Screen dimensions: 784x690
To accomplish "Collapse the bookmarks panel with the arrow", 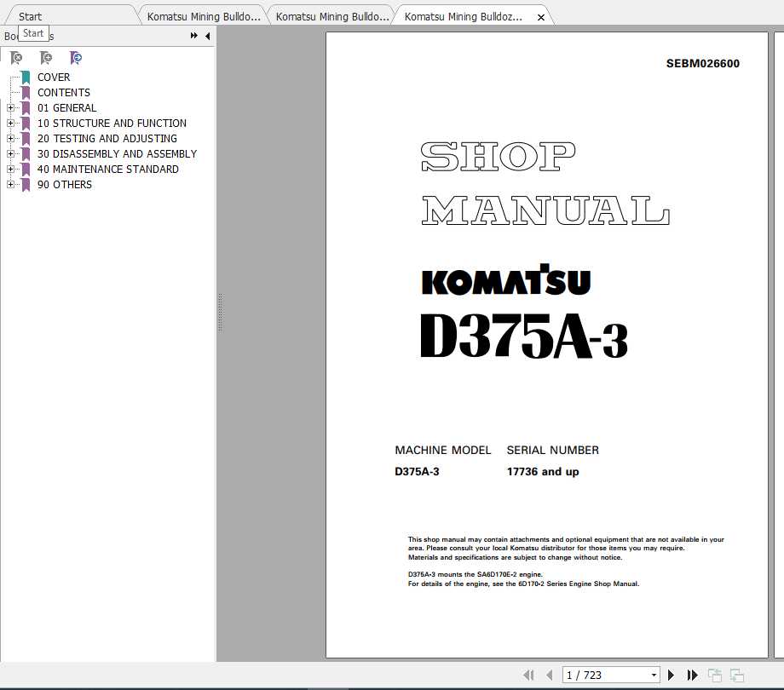I will point(207,36).
